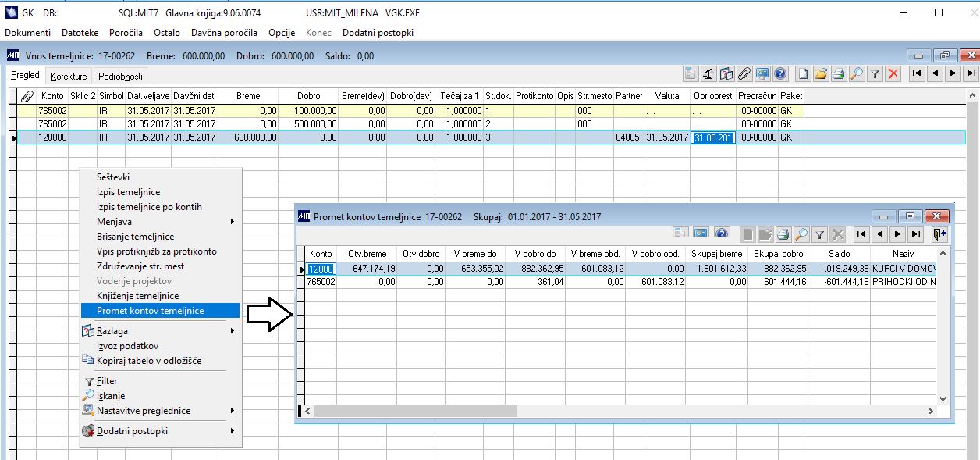Go to next record in Promet kontov window
The image size is (980, 460).
point(898,234)
